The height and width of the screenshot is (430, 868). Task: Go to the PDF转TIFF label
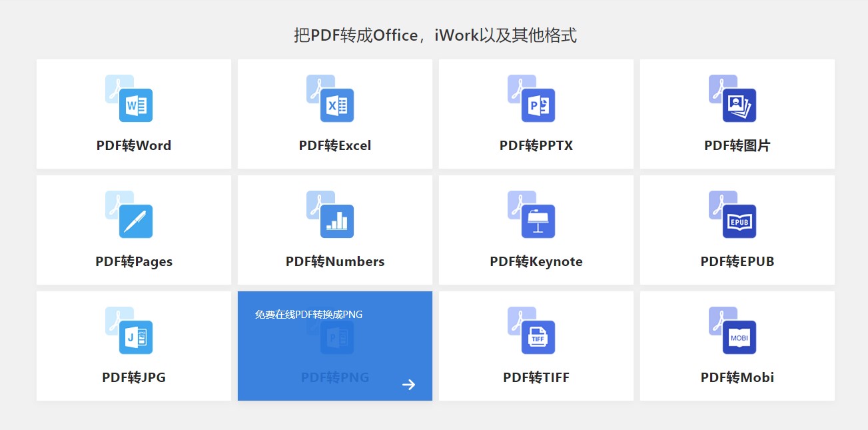tap(536, 377)
